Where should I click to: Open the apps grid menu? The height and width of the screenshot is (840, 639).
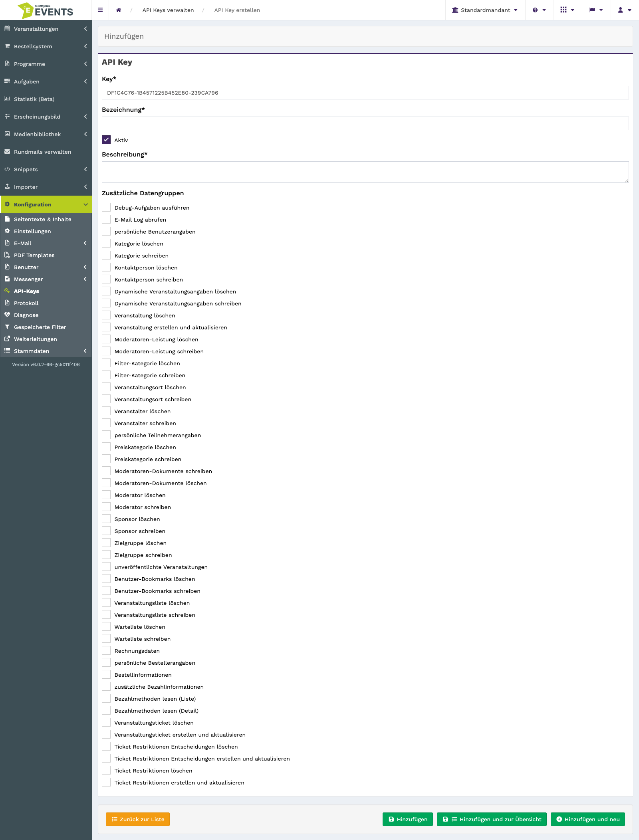567,10
